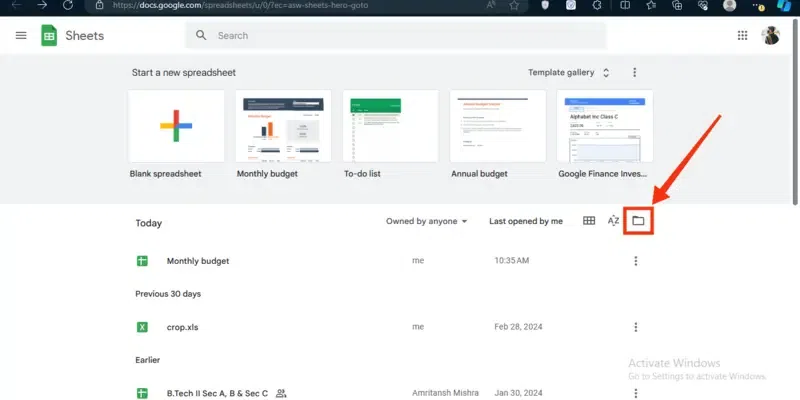The image size is (800, 400).
Task: Toggle browser split screen
Action: tap(624, 5)
